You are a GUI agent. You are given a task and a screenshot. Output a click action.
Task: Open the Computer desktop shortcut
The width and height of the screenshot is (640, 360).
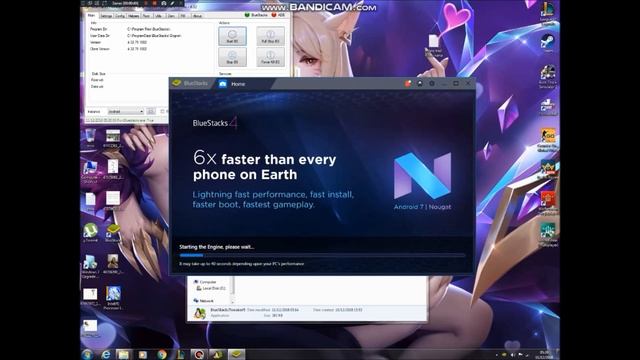[90, 171]
